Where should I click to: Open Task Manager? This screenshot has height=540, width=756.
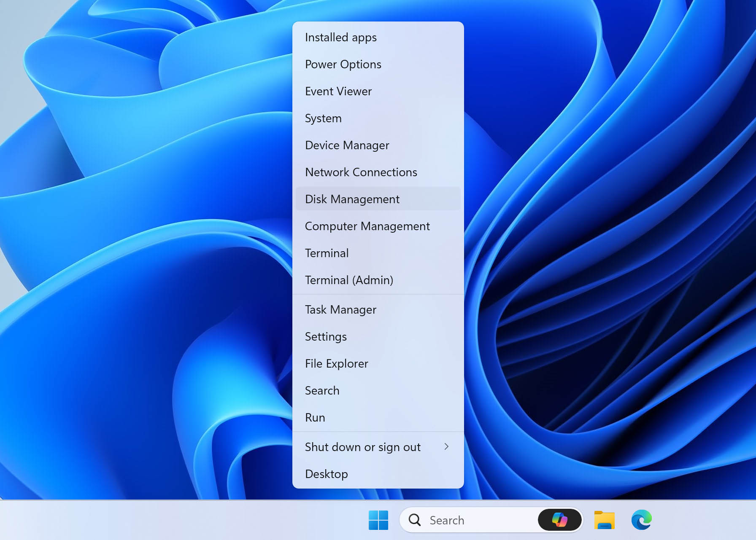pos(340,310)
